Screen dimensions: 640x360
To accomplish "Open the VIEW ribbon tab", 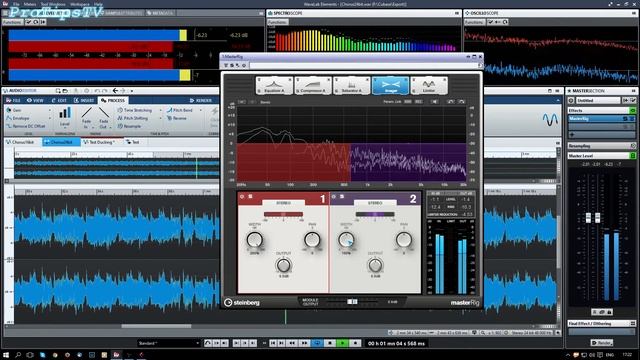I will coord(35,100).
